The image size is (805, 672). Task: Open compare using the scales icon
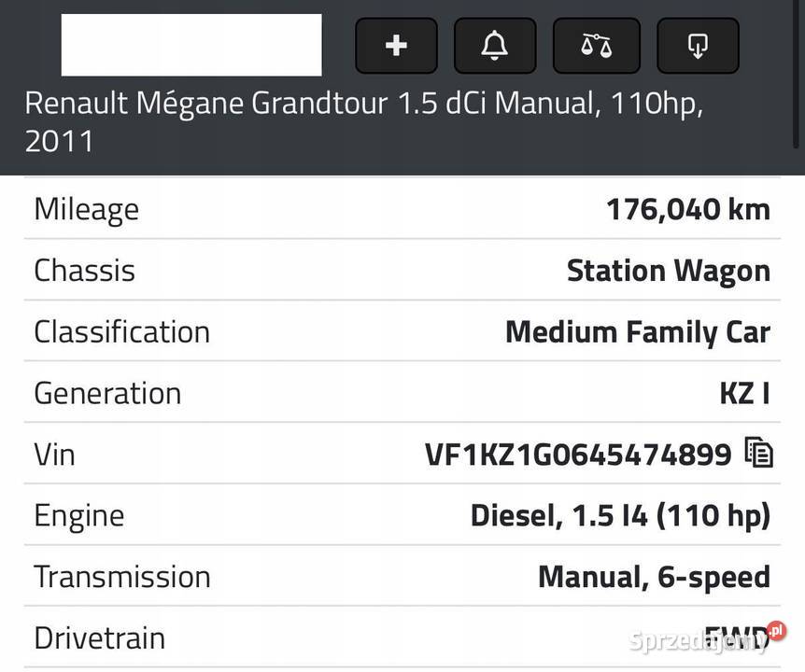[x=596, y=45]
